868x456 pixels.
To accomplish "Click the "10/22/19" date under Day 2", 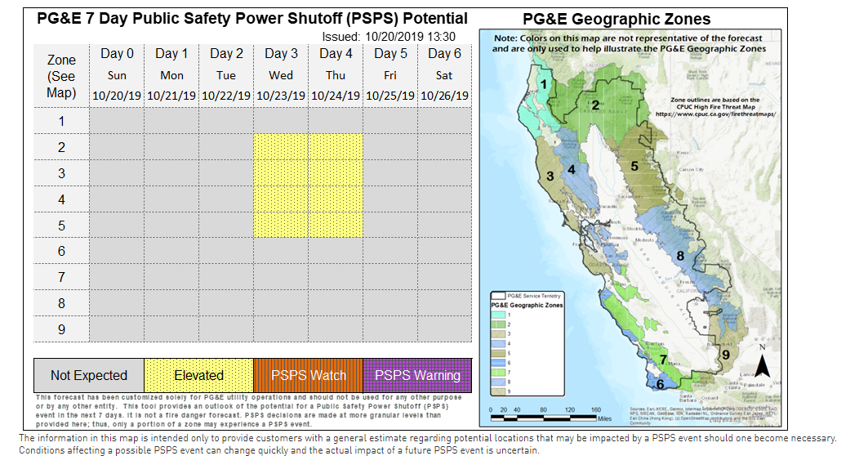I will pyautogui.click(x=226, y=96).
